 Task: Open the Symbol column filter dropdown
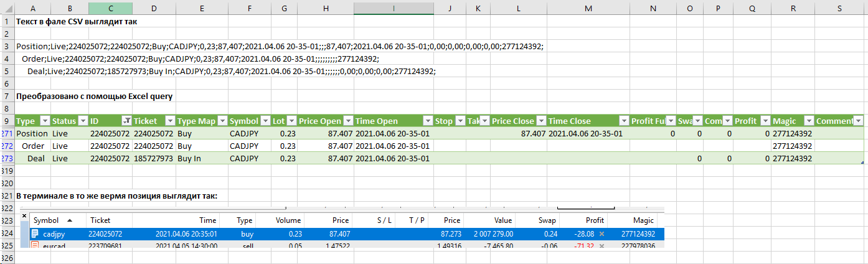coord(265,121)
